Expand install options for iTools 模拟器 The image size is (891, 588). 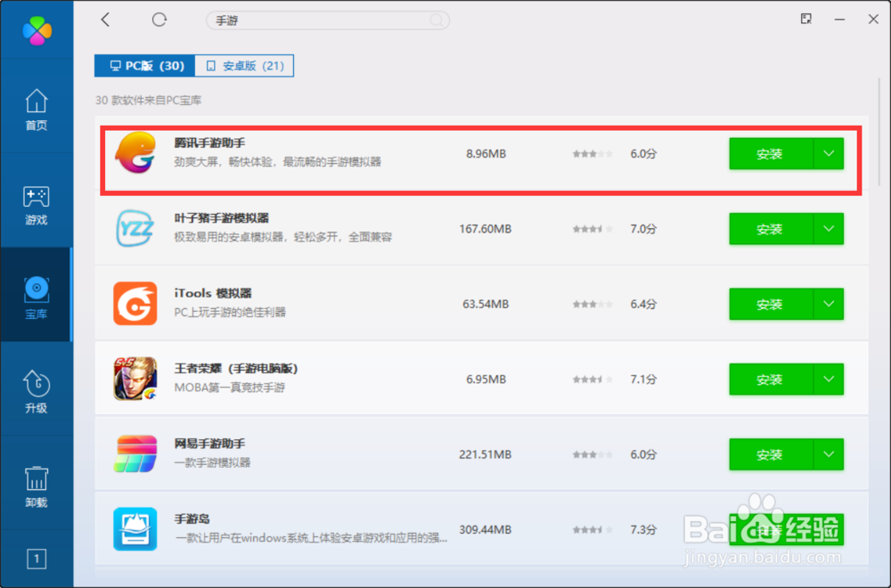click(829, 304)
